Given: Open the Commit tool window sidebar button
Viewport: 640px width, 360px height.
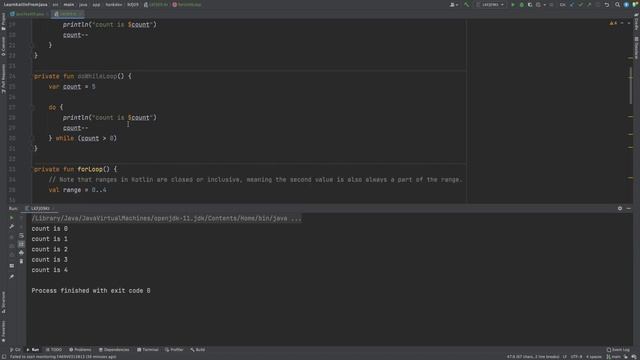Looking at the screenshot, I should [x=4, y=46].
